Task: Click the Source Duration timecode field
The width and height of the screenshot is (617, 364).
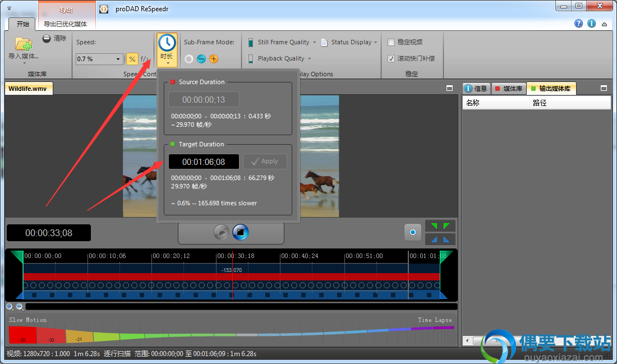Action: pos(204,100)
